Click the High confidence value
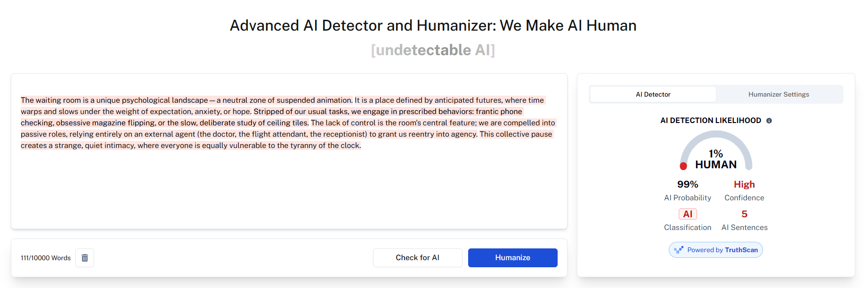 tap(744, 184)
